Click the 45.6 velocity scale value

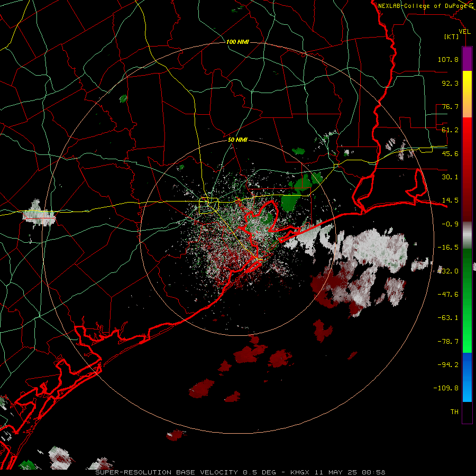450,153
